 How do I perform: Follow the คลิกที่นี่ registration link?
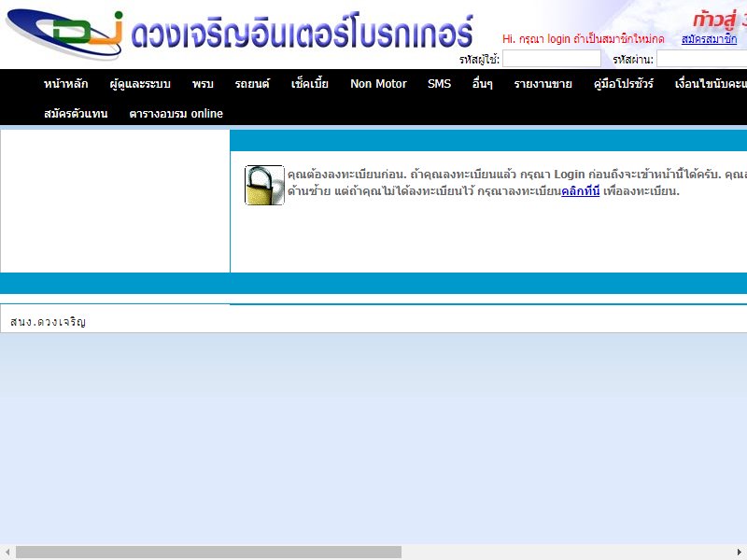click(x=580, y=191)
